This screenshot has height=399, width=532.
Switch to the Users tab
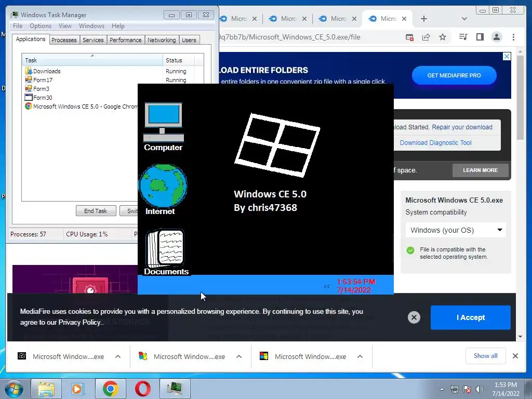[189, 40]
